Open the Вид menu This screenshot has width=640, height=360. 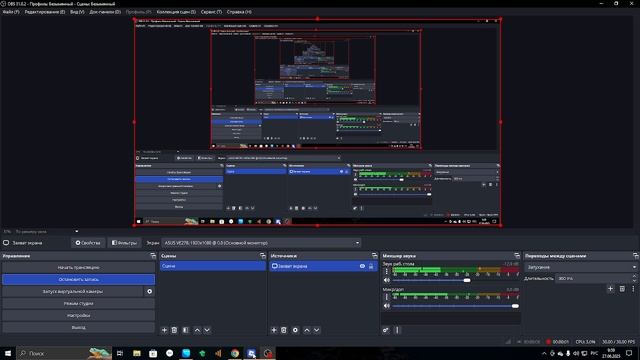77,12
